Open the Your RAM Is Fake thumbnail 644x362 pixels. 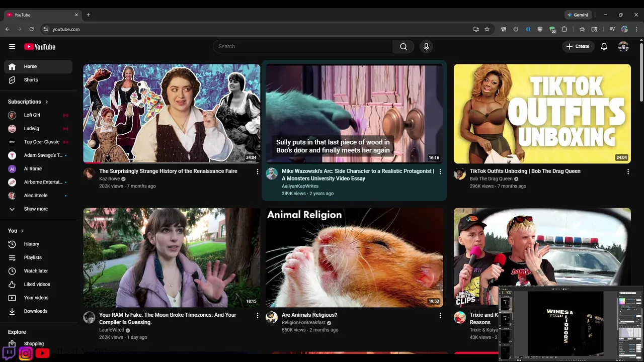click(x=172, y=257)
